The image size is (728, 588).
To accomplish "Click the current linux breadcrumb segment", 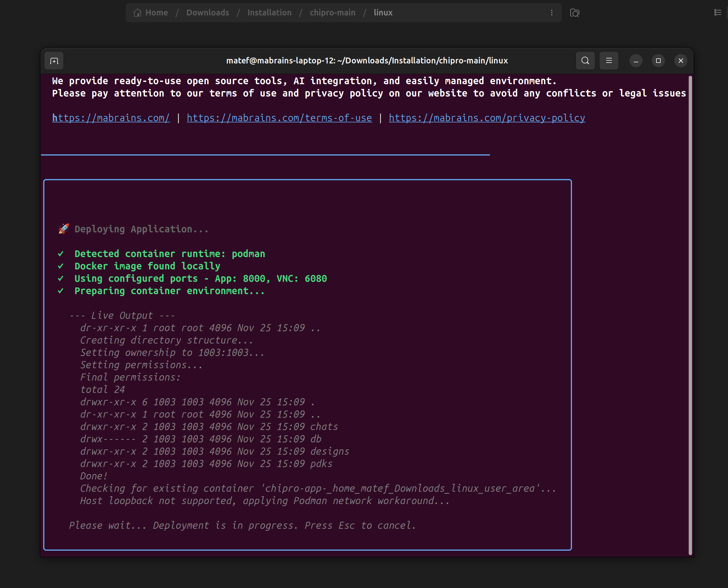I will (383, 13).
